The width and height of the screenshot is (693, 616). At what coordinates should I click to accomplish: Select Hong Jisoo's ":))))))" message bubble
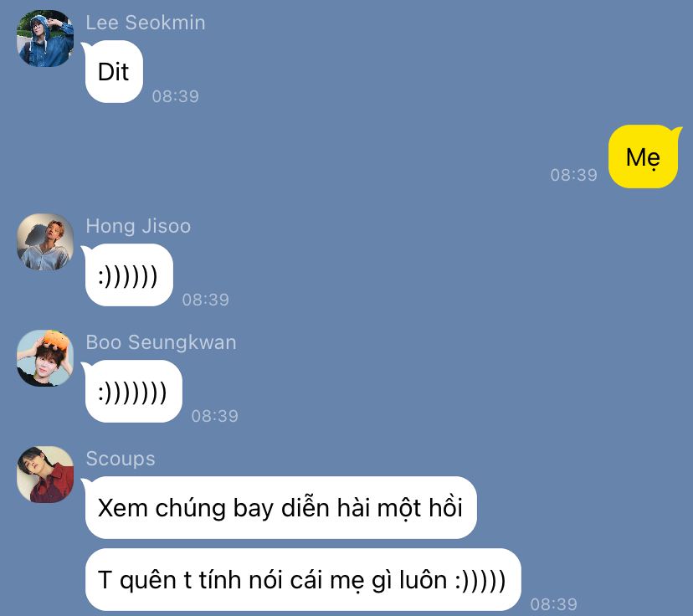tap(129, 275)
